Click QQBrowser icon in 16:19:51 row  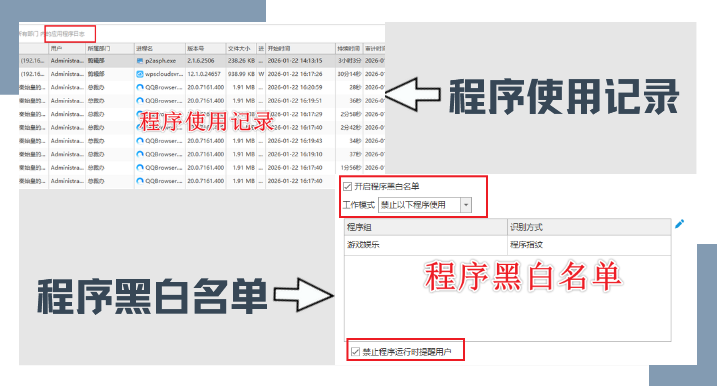(x=140, y=101)
